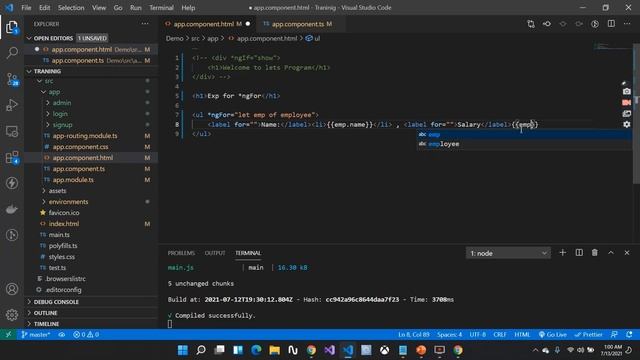Expand the signup folder
This screenshot has width=640, height=360.
point(62,125)
